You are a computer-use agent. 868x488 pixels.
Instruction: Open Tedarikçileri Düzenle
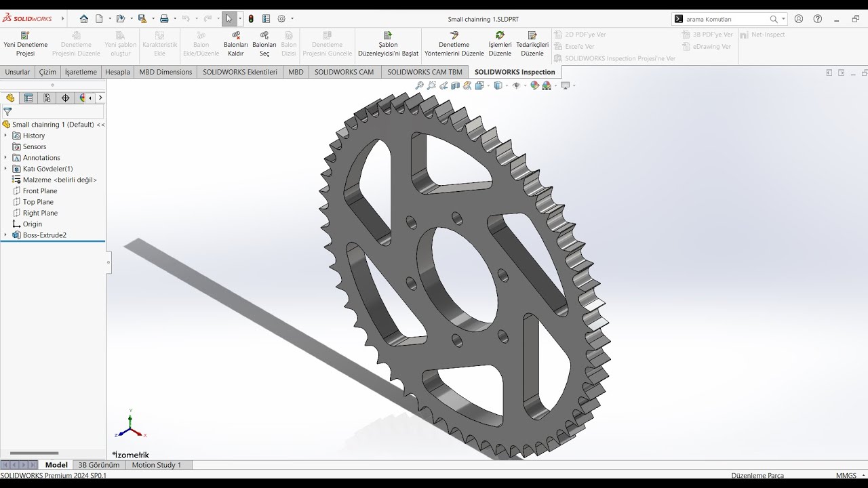point(532,44)
